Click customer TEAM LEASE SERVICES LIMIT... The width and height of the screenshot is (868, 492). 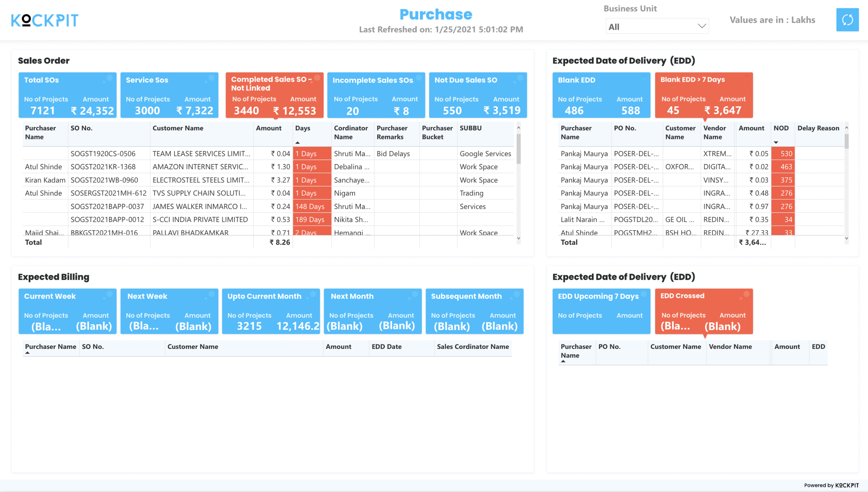tap(201, 154)
